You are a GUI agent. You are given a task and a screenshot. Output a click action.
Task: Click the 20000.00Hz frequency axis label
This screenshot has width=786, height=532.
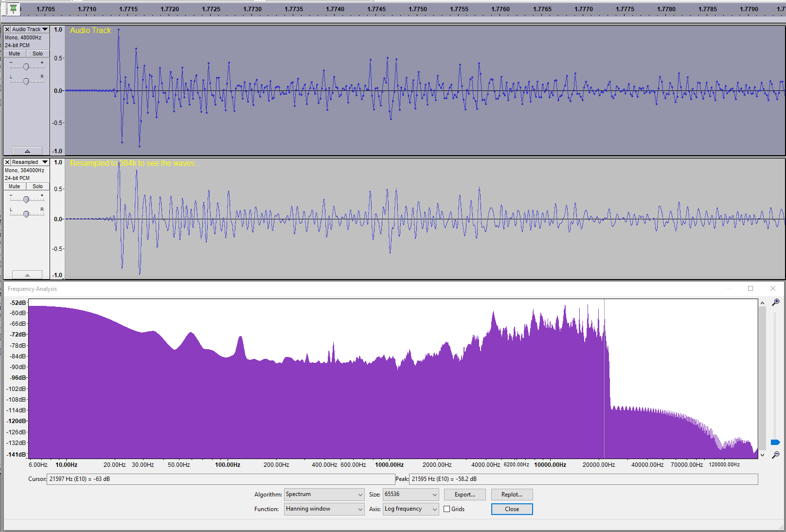pos(599,465)
